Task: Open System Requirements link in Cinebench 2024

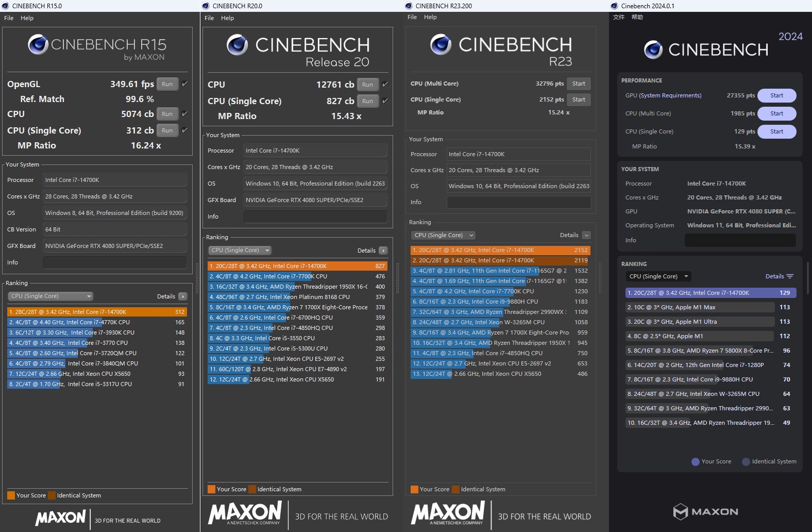Action: click(670, 95)
